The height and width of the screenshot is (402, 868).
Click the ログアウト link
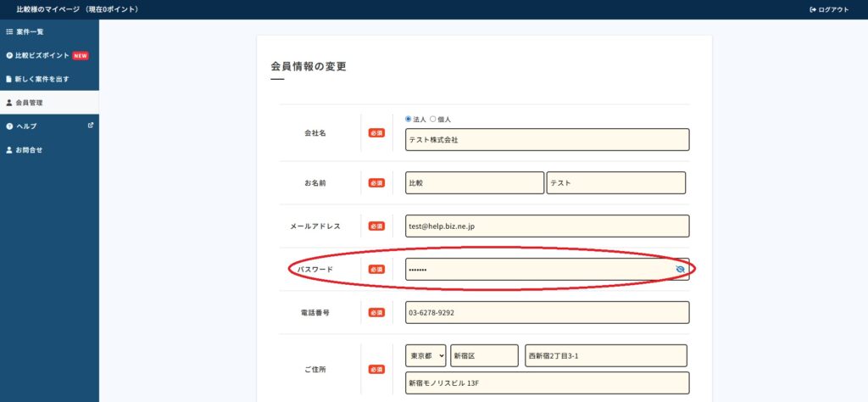(x=833, y=9)
